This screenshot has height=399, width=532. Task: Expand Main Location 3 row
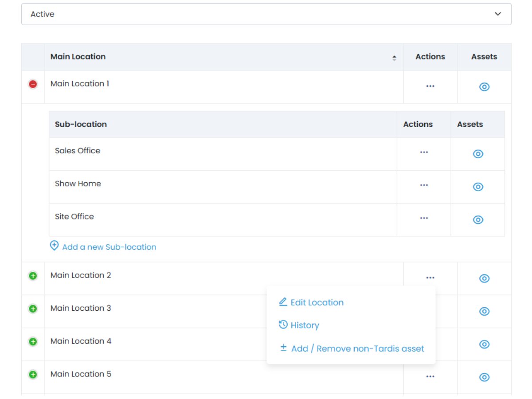(x=33, y=309)
